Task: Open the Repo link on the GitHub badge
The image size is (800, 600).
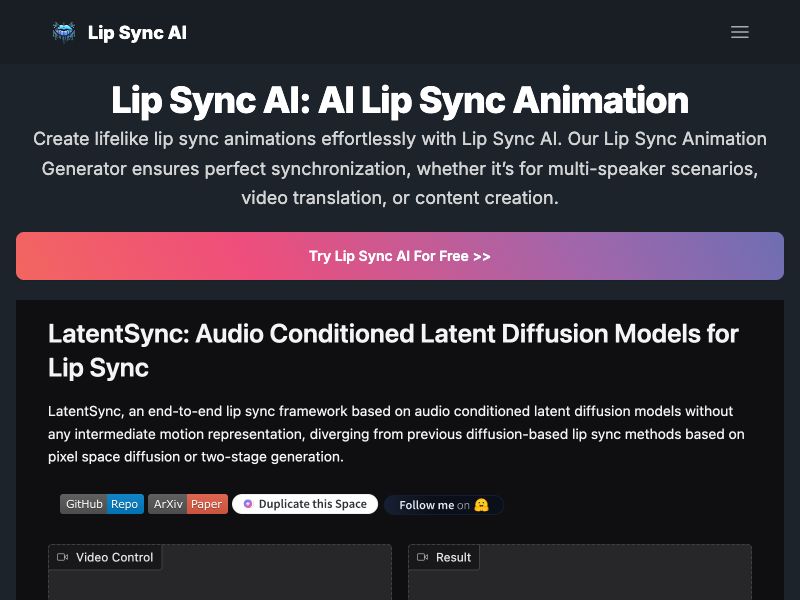Action: click(x=124, y=504)
